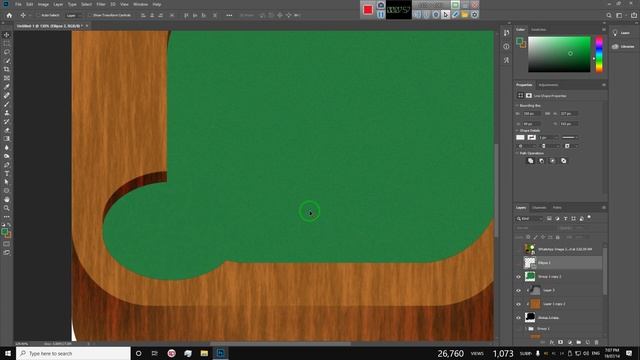Select the Horizontal Type tool

(7, 173)
